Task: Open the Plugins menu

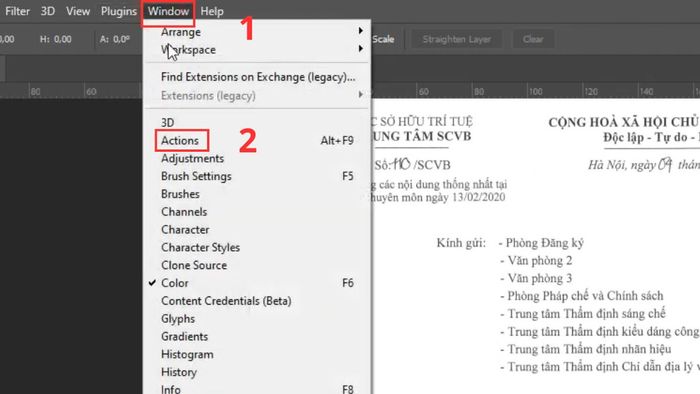Action: point(118,11)
